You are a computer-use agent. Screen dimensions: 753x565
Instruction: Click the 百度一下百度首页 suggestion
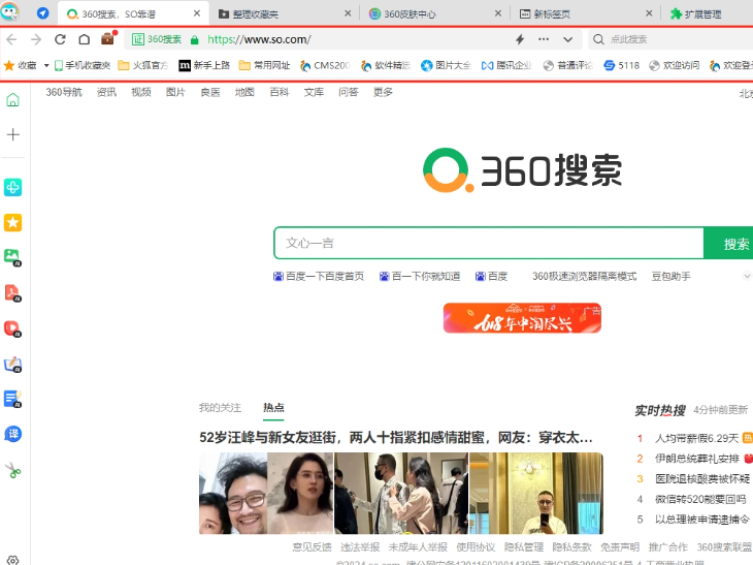coord(319,276)
